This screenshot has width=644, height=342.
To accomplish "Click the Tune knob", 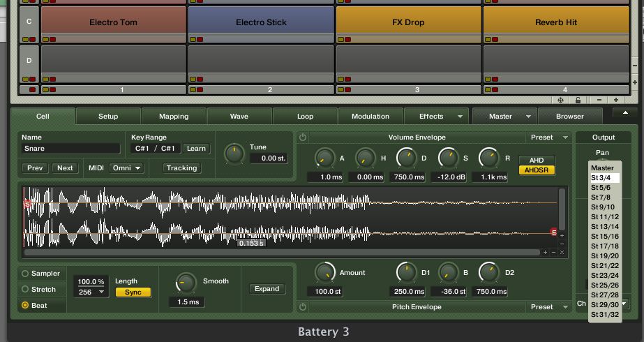I will [x=234, y=154].
